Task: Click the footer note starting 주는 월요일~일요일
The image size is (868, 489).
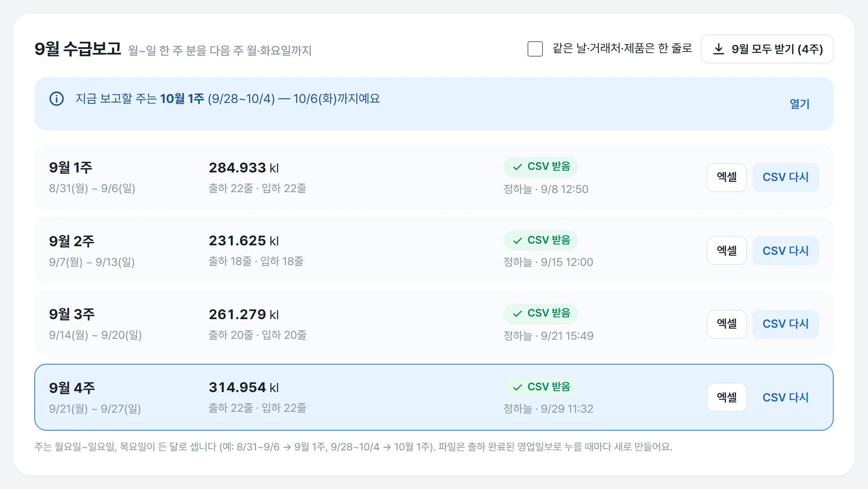Action: pyautogui.click(x=353, y=447)
